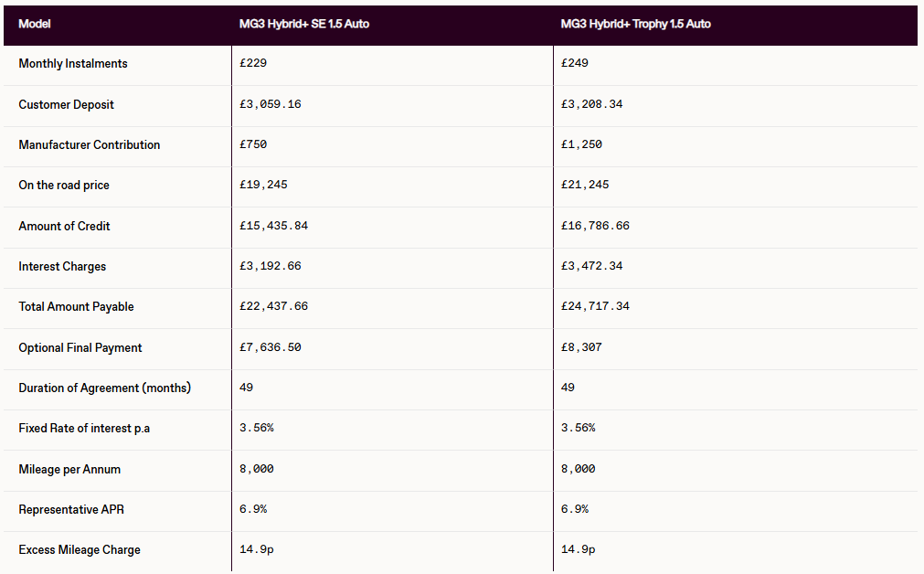This screenshot has height=574, width=924.
Task: Select the Customer Deposit row label
Action: click(67, 104)
